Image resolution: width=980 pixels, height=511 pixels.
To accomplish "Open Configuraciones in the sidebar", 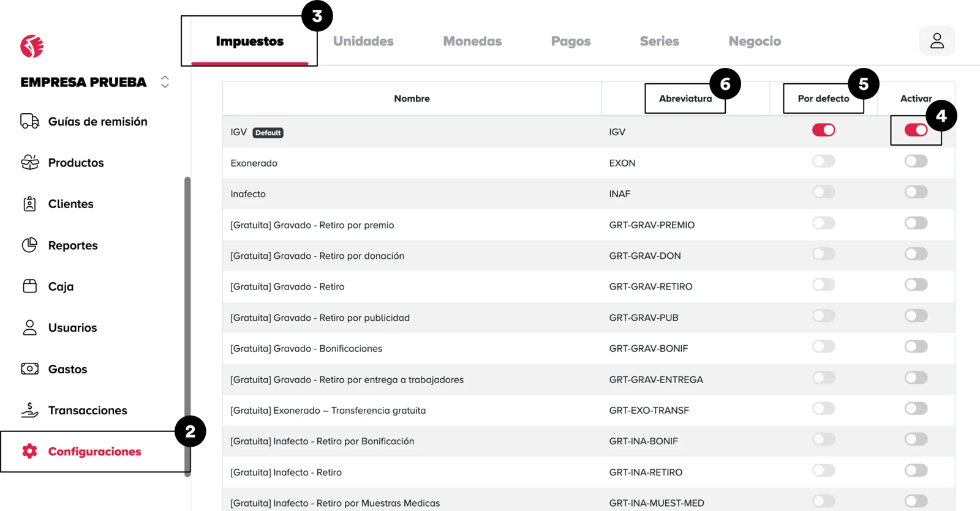I will pos(94,452).
